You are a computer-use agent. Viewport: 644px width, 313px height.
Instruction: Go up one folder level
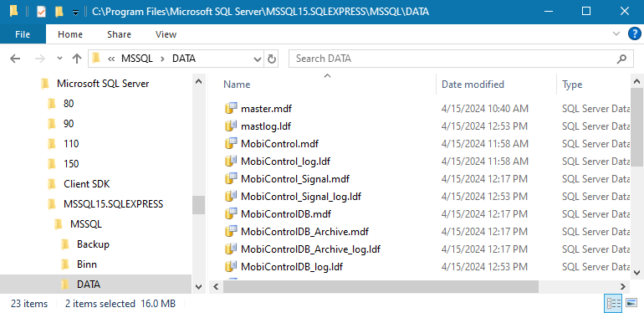(x=77, y=59)
